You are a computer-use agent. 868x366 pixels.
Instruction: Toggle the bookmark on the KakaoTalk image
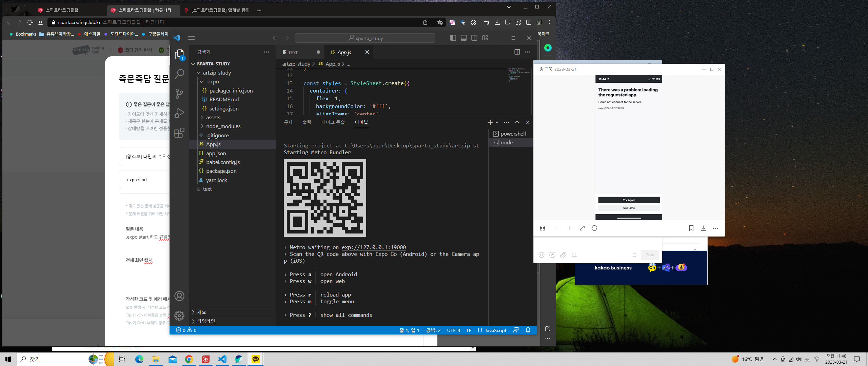coord(691,228)
